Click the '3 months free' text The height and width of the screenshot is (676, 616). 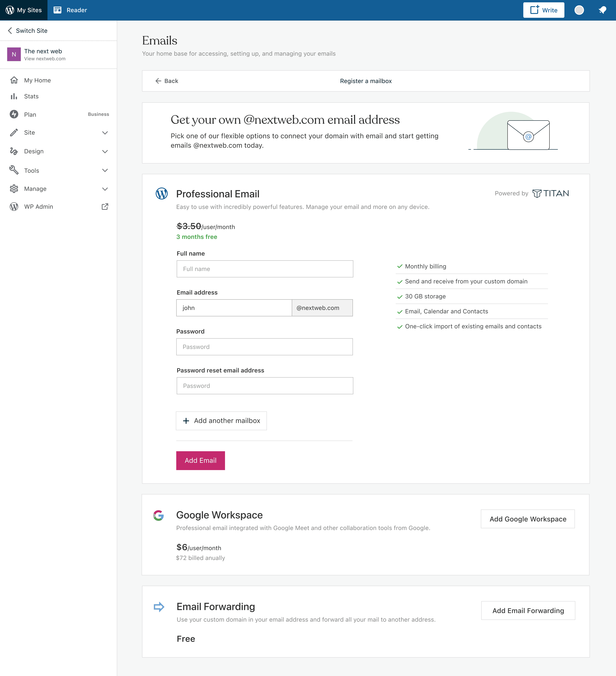[197, 237]
